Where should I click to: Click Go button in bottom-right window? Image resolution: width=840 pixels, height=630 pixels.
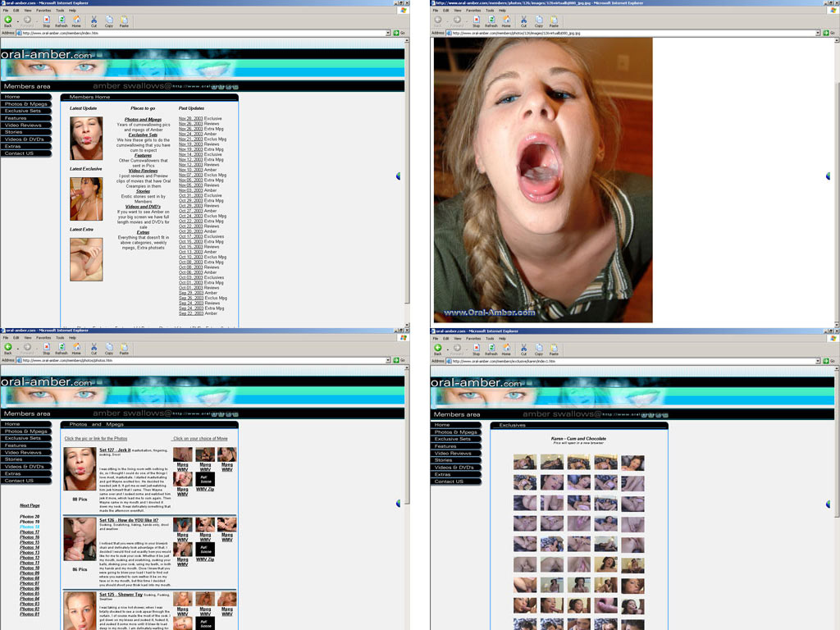[x=829, y=361]
